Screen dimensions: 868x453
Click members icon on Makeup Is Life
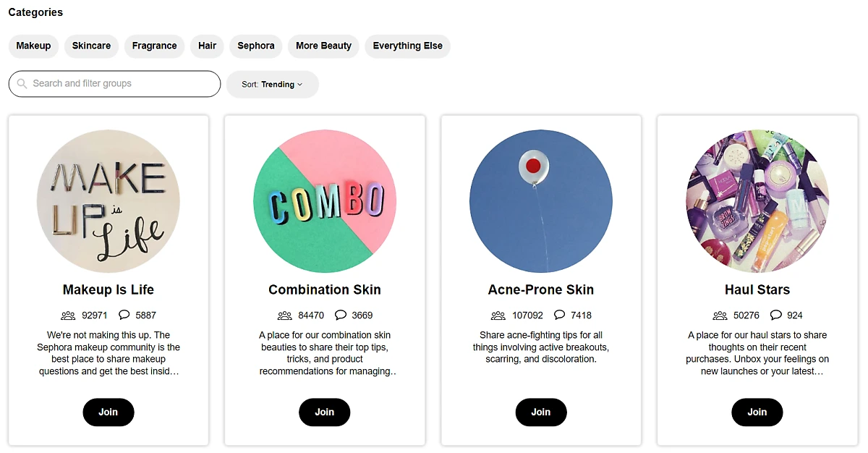68,316
